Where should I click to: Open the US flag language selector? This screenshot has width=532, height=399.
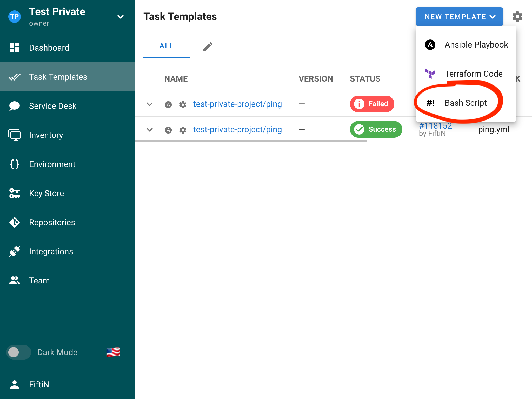coord(113,352)
